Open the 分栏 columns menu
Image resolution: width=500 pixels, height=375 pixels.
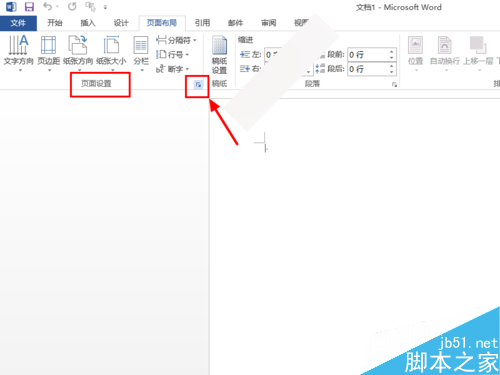(141, 53)
